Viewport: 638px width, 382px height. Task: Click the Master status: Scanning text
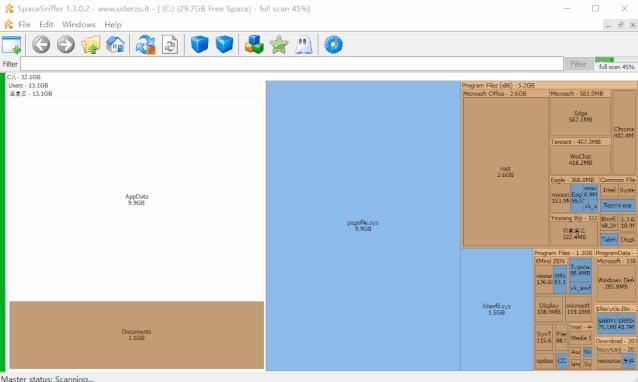(47, 378)
